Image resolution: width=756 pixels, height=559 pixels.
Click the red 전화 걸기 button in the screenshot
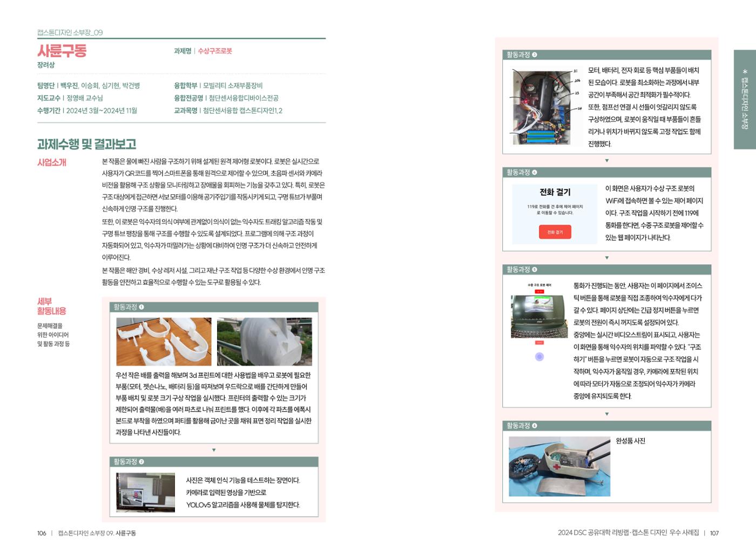(x=555, y=232)
